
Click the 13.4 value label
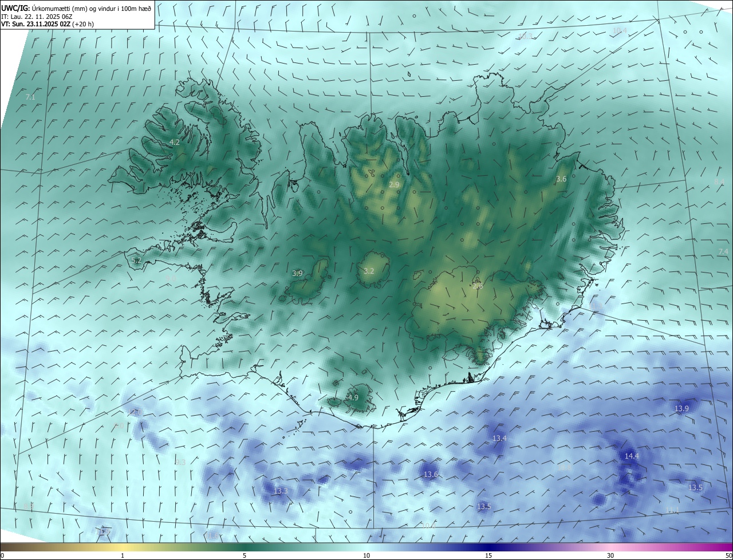click(x=499, y=438)
